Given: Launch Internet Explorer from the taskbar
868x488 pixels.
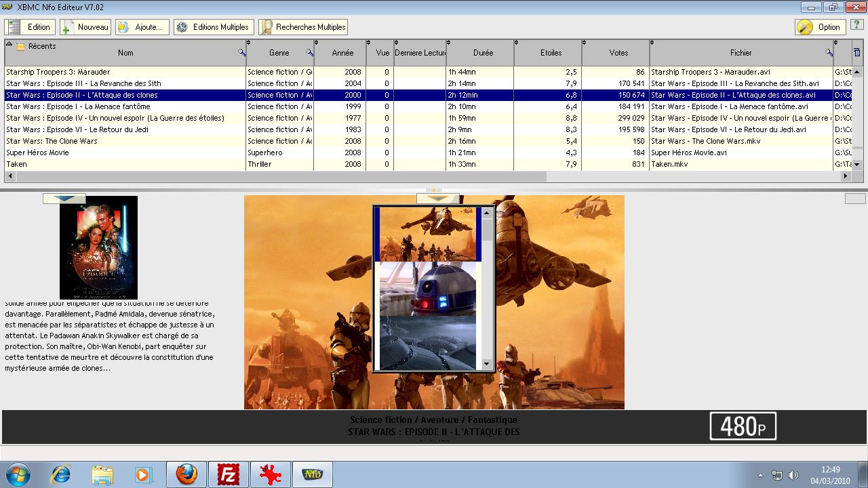Looking at the screenshot, I should pyautogui.click(x=61, y=474).
